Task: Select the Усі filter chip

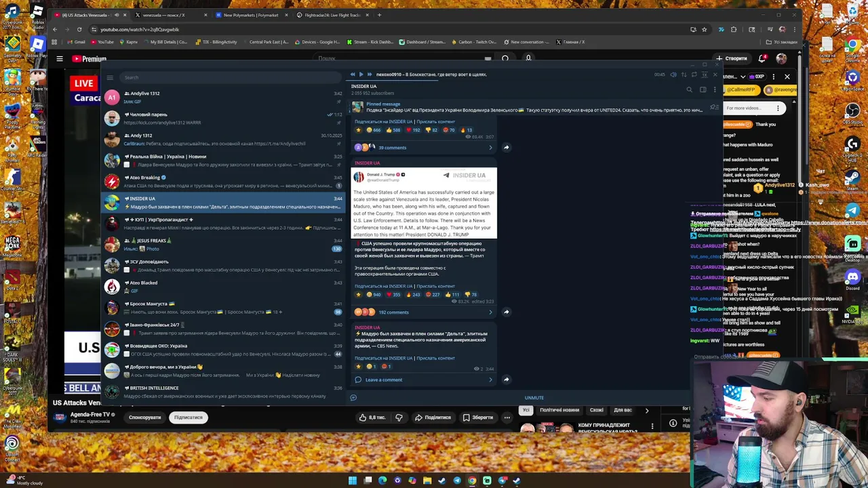Action: [x=526, y=410]
